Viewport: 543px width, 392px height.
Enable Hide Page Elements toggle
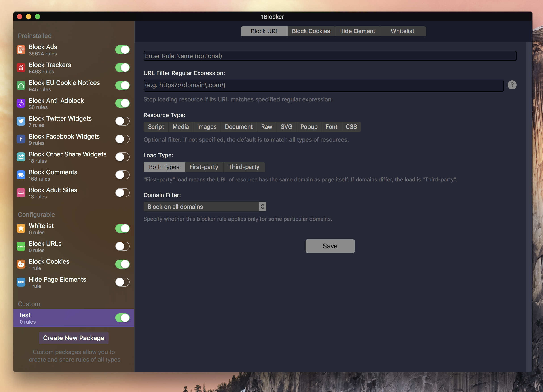click(x=122, y=282)
